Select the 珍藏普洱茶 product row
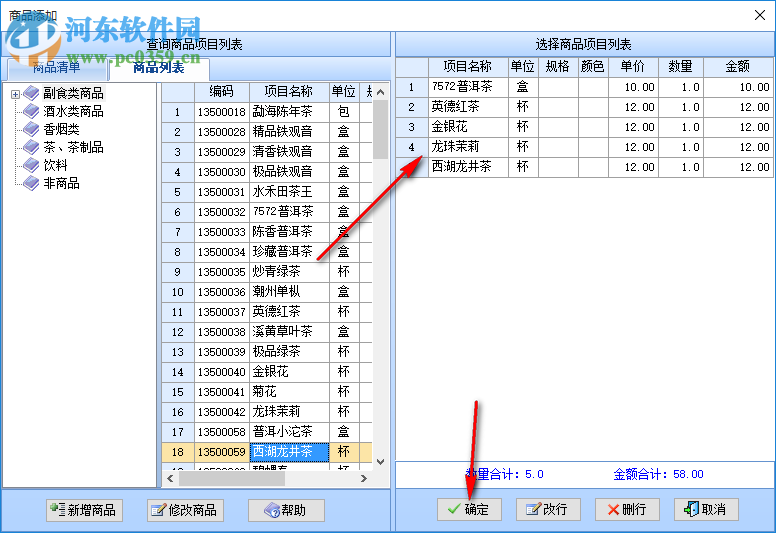The width and height of the screenshot is (776, 533). (267, 252)
